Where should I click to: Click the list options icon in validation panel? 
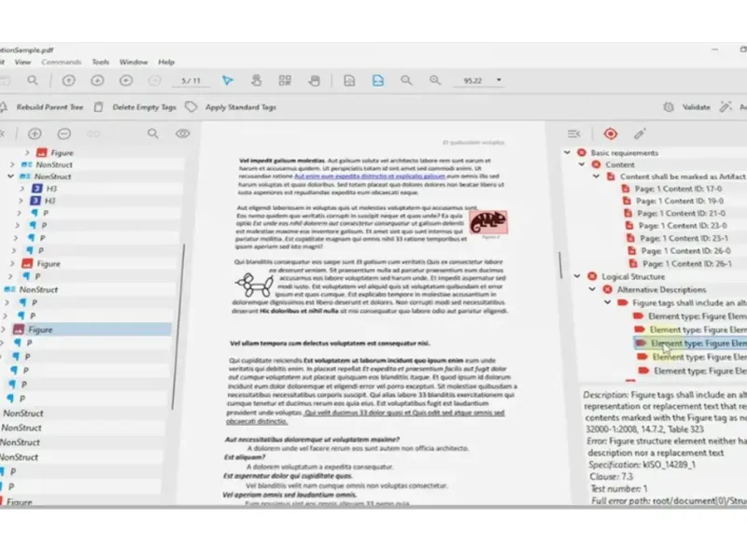tap(574, 133)
